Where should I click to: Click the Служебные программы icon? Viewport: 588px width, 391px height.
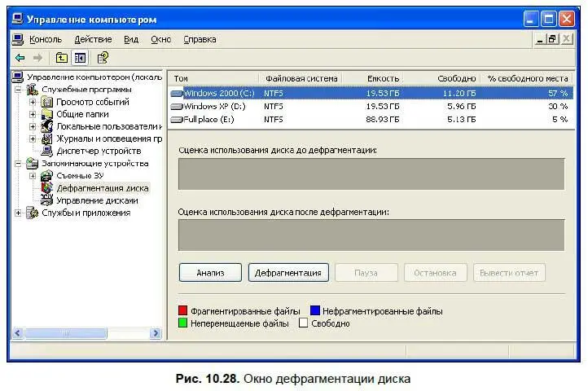point(33,90)
